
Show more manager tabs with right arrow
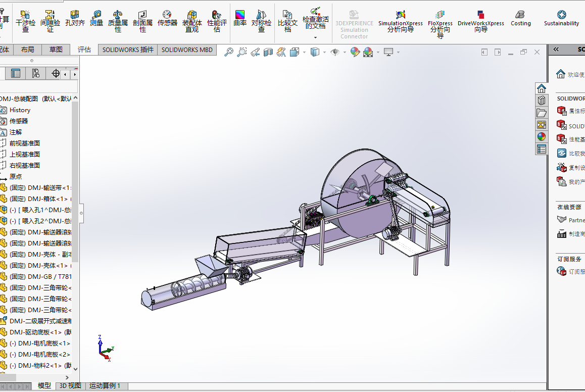[75, 74]
